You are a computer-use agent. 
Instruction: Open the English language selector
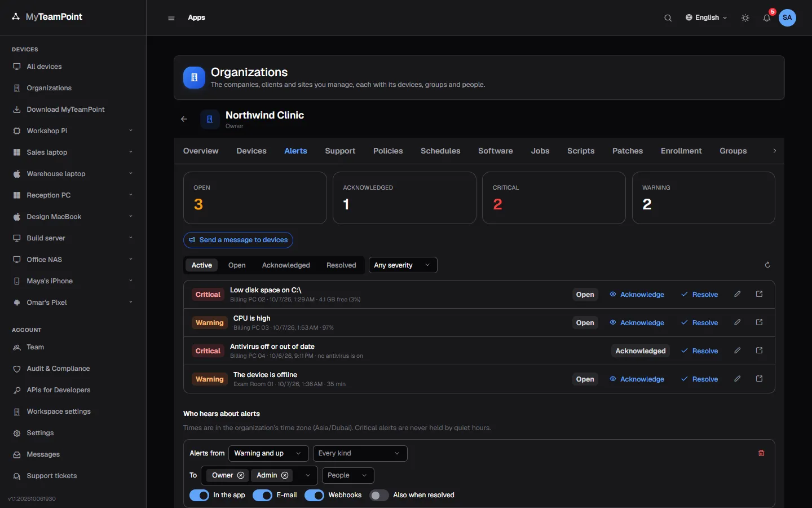[x=706, y=17]
